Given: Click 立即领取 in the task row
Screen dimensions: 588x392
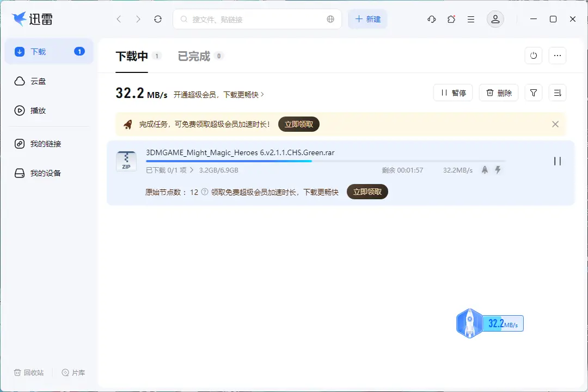Looking at the screenshot, I should click(x=367, y=192).
